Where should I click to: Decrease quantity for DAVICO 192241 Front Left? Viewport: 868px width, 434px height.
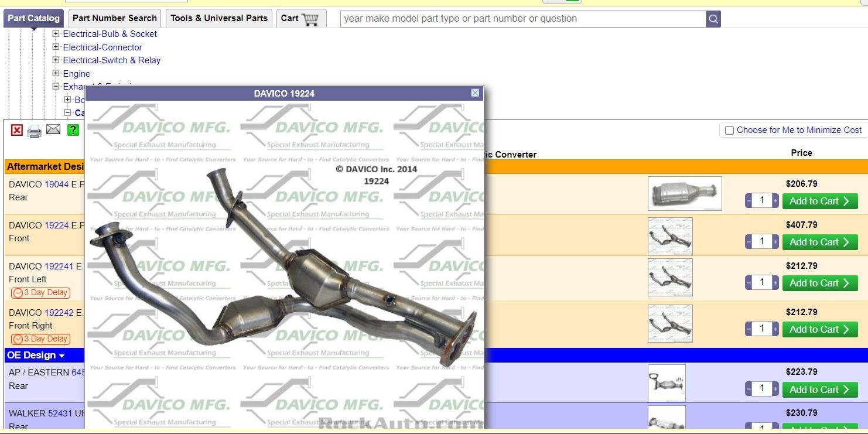749,283
